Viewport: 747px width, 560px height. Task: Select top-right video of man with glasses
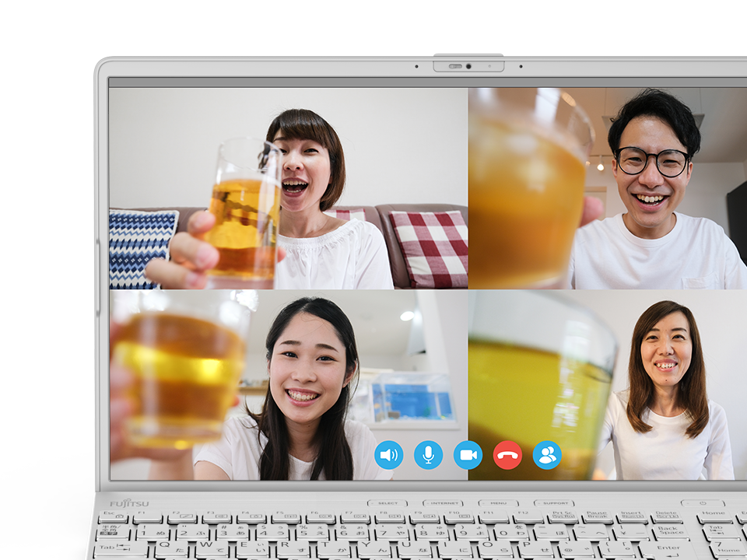[607, 188]
